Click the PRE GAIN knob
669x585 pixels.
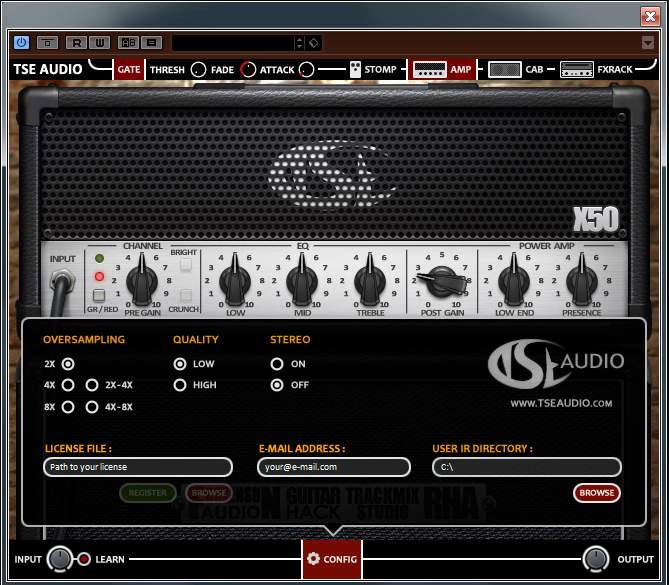[142, 281]
